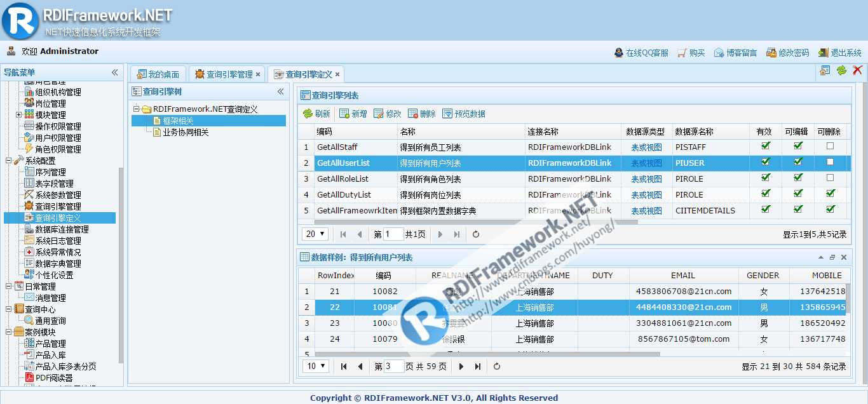Toggle 有效 checkbox for GetAllStaff row
This screenshot has height=404, width=868.
pos(766,146)
